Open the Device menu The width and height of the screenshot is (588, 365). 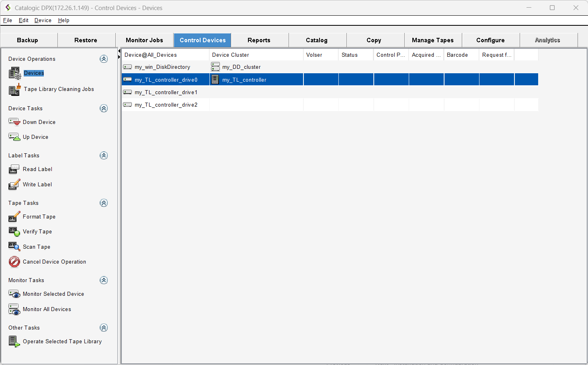pos(43,21)
